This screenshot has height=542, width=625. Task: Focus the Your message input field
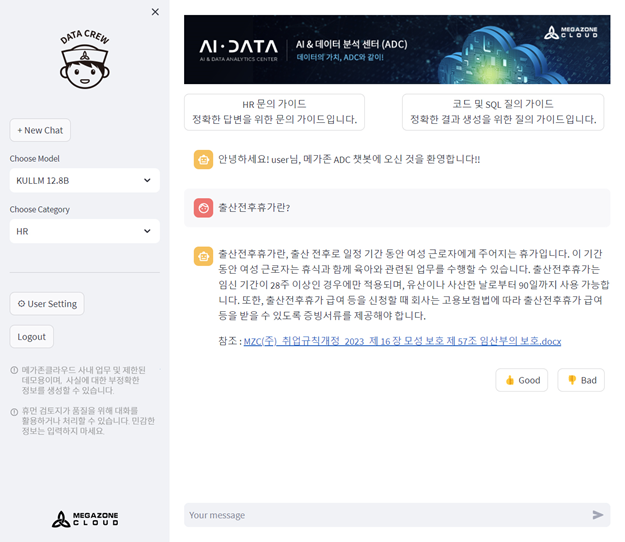[x=385, y=515]
